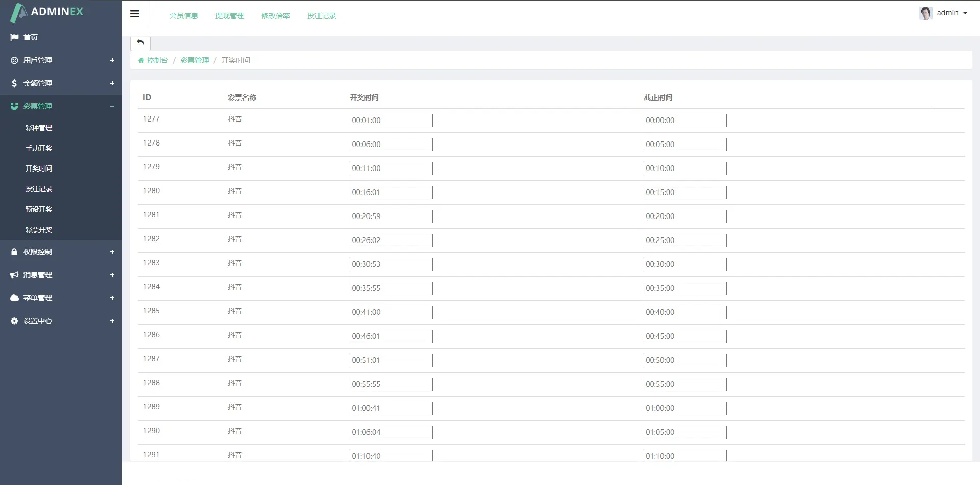Click the 01:00:41 draw time field
Image resolution: width=980 pixels, height=485 pixels.
pos(391,408)
